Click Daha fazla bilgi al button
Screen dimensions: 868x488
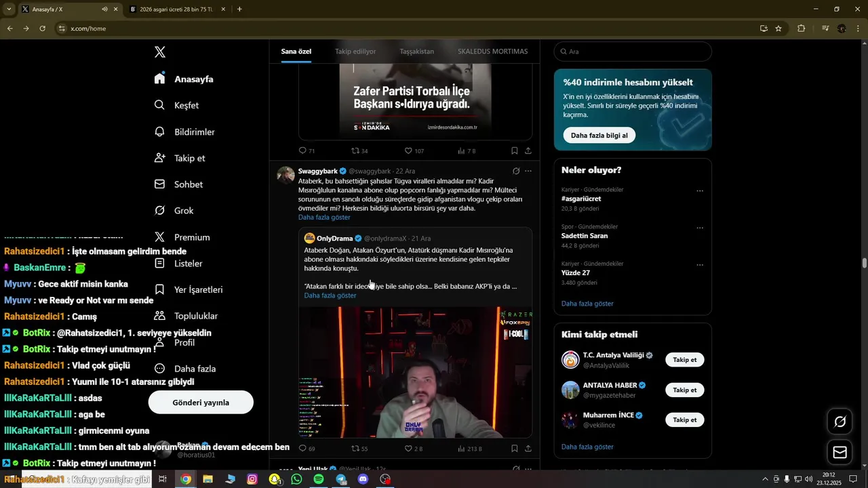pos(599,136)
